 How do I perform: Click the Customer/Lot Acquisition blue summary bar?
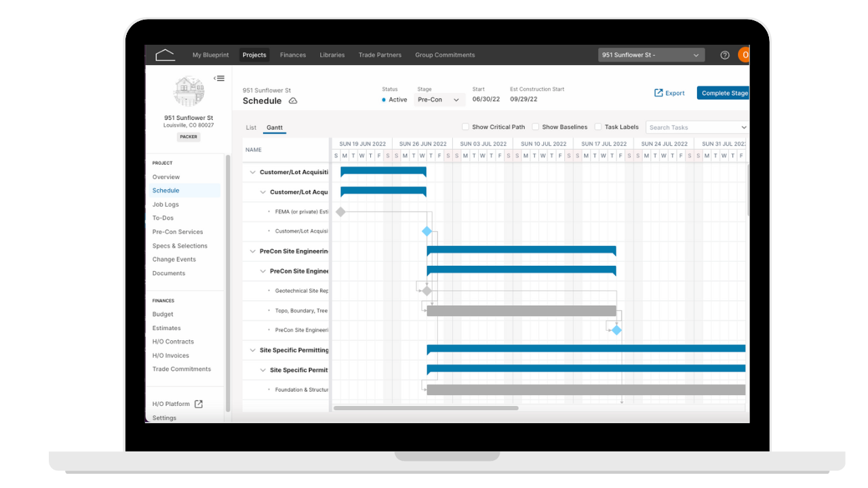pos(383,172)
